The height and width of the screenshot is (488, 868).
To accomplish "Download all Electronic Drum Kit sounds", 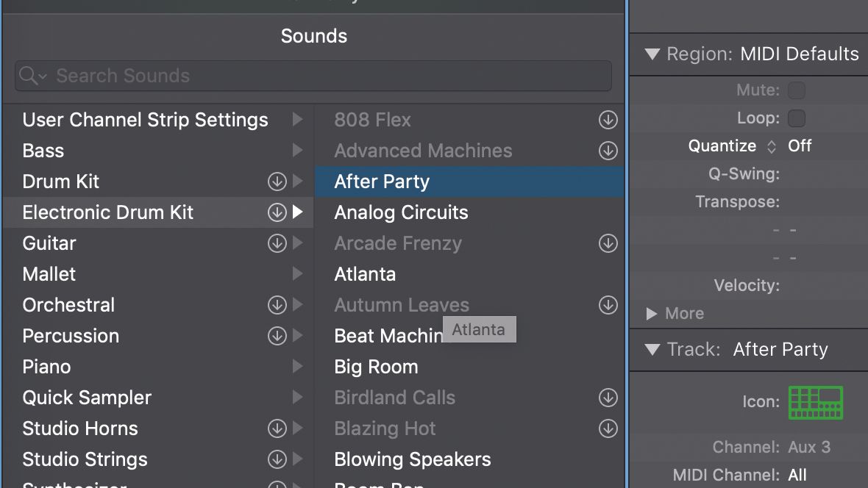I will point(276,212).
